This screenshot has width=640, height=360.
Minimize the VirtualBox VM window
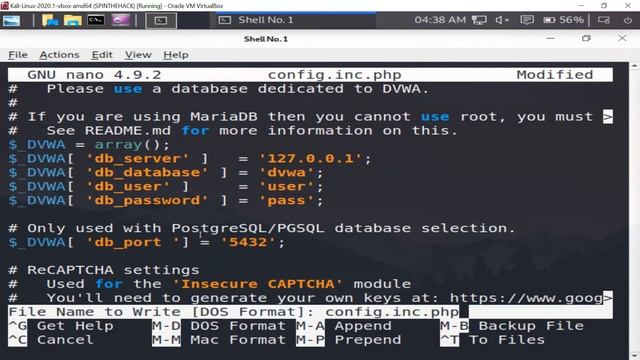click(581, 5)
